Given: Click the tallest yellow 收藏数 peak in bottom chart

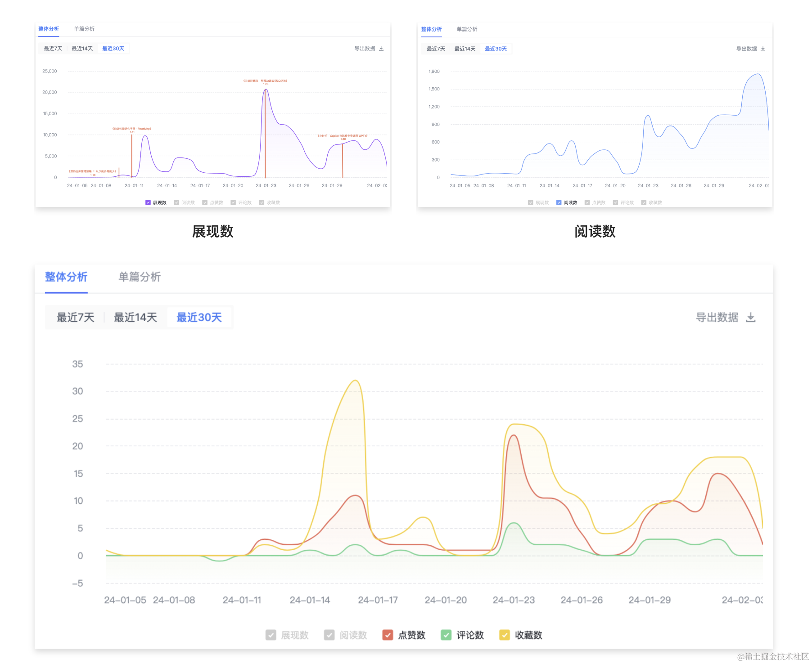Looking at the screenshot, I should tap(356, 381).
